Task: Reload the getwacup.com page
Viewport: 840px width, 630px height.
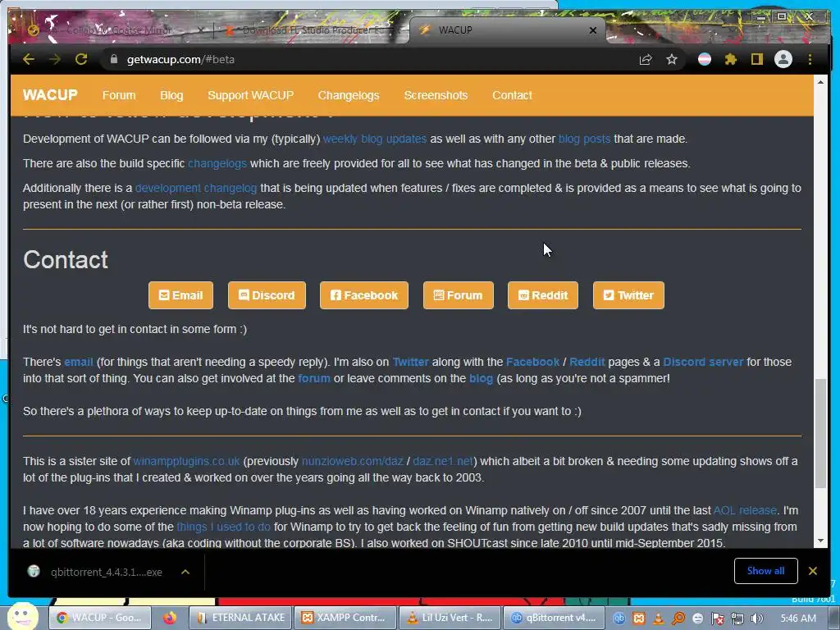Action: tap(81, 59)
